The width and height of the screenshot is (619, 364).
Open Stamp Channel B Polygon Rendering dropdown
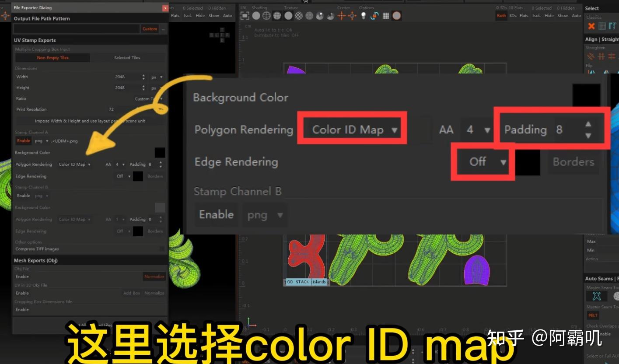(75, 220)
